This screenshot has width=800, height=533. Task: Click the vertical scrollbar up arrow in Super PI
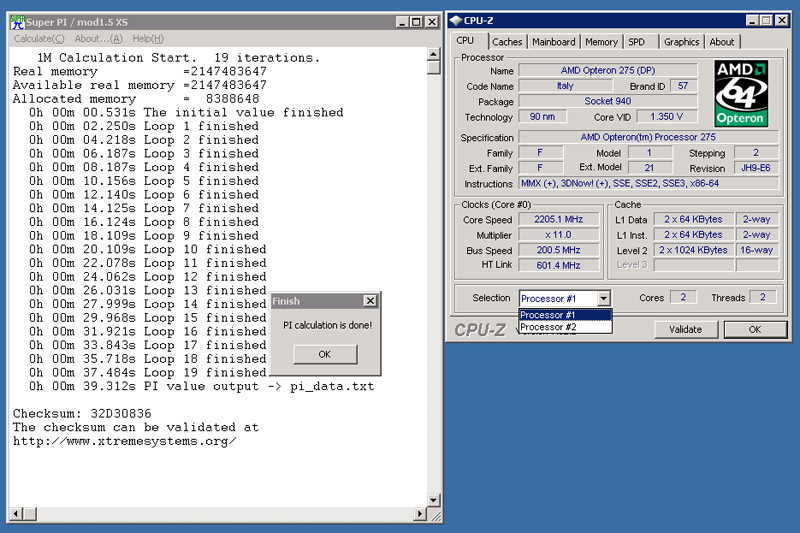point(434,54)
